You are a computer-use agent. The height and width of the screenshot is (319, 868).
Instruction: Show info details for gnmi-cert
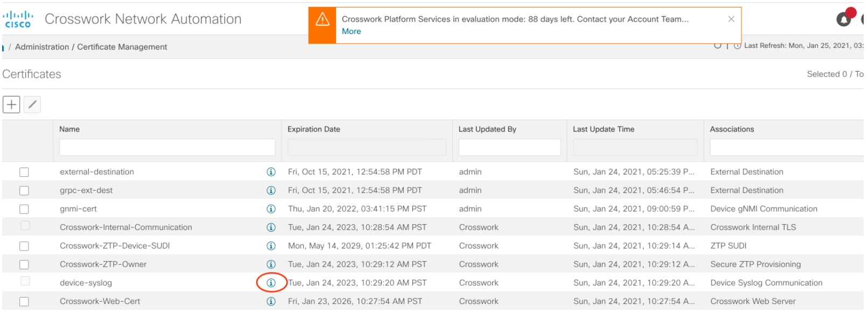coord(271,209)
